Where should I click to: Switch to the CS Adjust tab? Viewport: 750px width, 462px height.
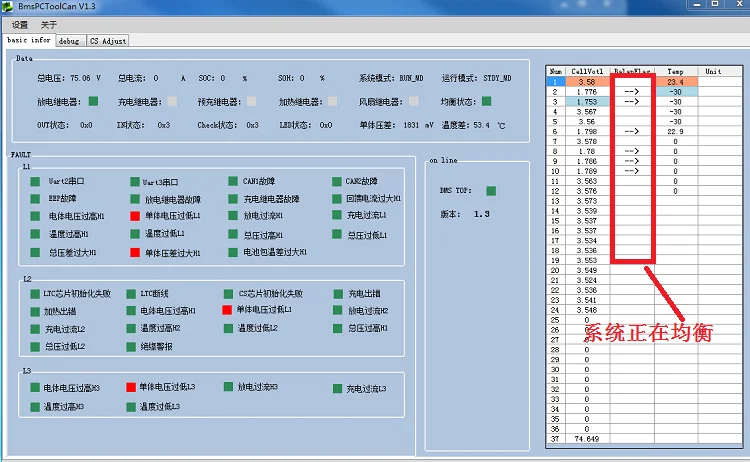107,41
